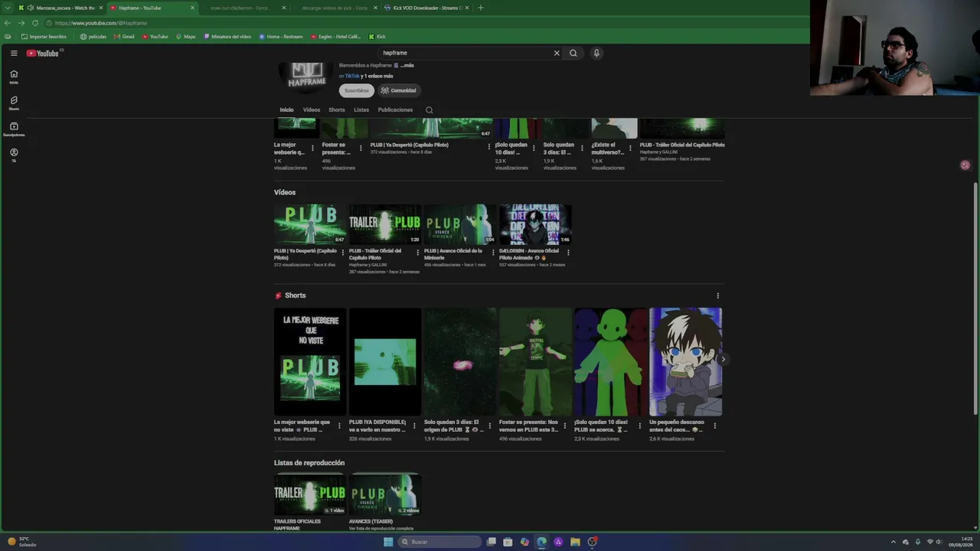Click the YouTube search magnifier button

point(573,53)
